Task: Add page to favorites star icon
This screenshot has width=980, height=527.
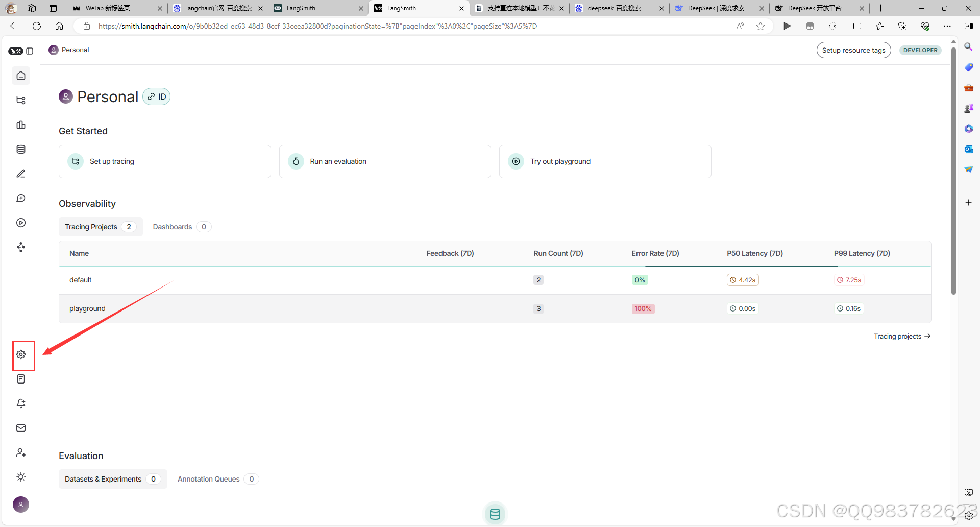Action: coord(761,26)
